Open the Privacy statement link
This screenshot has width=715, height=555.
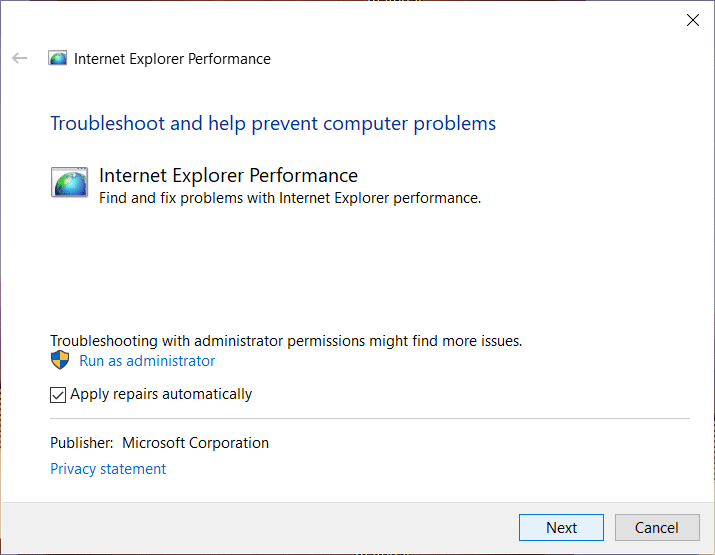pos(108,469)
